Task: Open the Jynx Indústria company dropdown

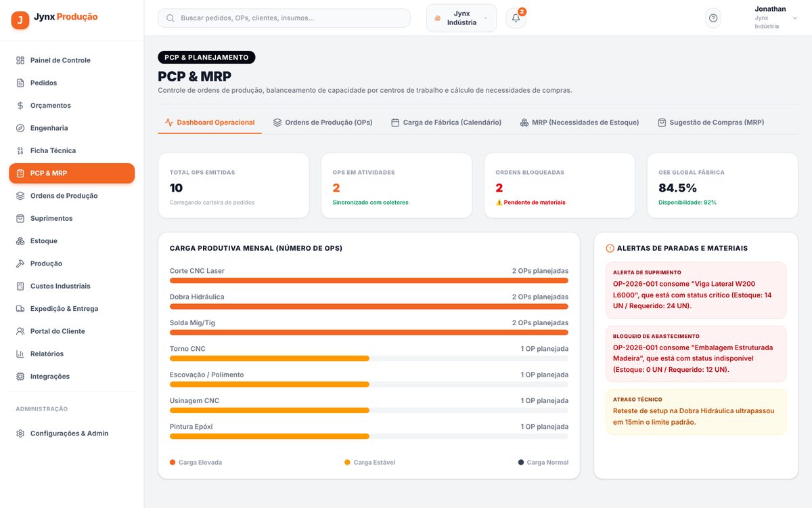Action: [461, 18]
